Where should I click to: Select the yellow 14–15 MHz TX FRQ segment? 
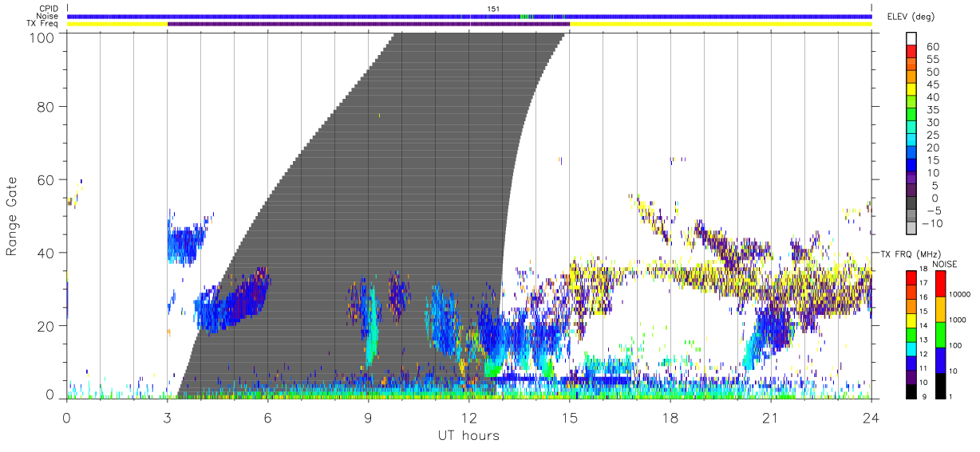pyautogui.click(x=912, y=319)
